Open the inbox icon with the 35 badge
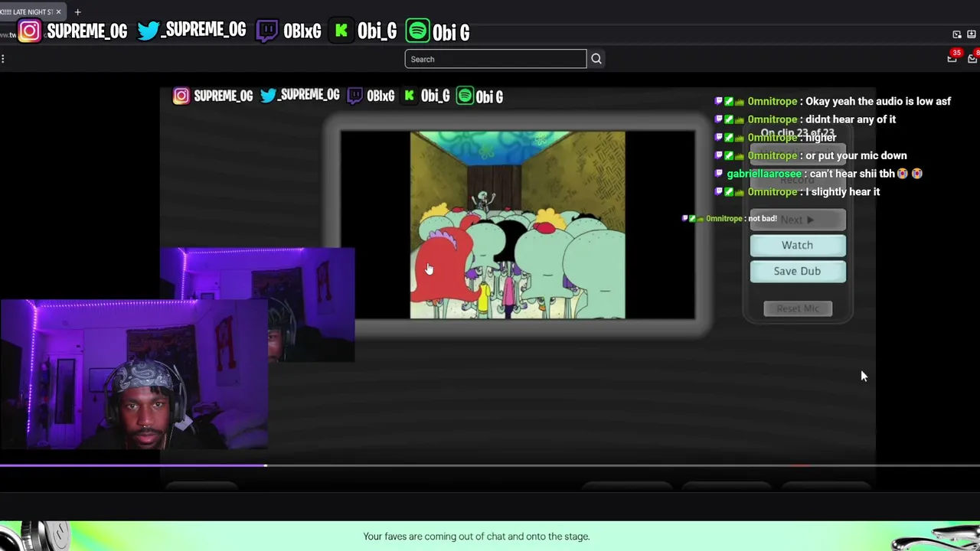980x551 pixels. tap(952, 57)
